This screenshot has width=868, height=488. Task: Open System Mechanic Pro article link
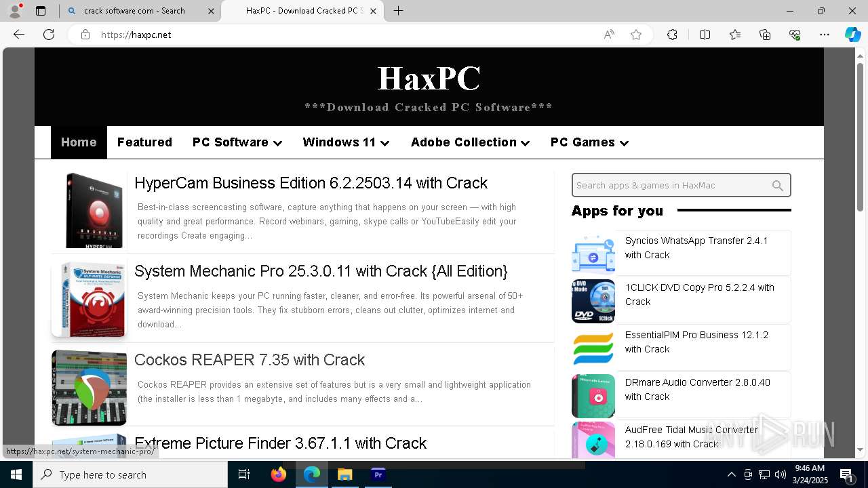(321, 271)
